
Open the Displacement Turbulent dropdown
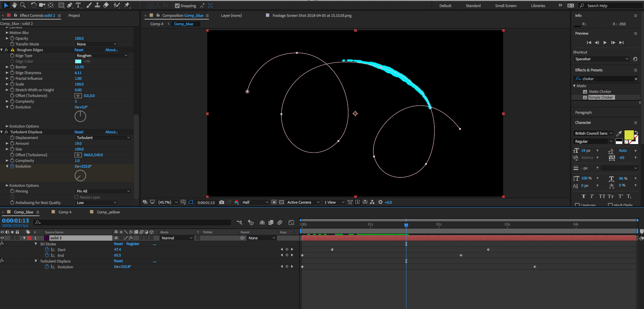pyautogui.click(x=103, y=138)
